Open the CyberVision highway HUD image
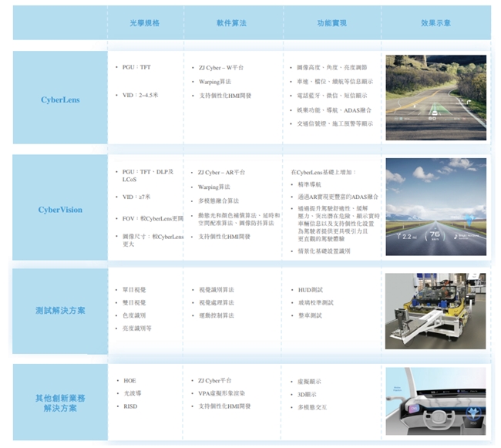Viewport: 501px width, 448px height. pos(435,207)
